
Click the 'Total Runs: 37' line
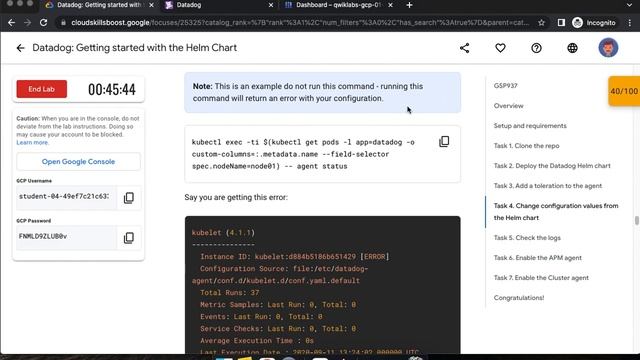pos(229,293)
